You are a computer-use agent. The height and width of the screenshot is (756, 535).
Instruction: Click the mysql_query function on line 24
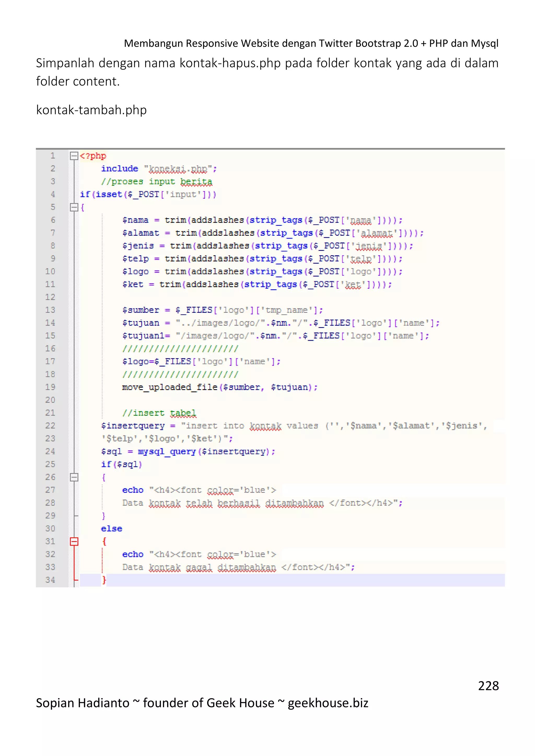[x=167, y=451]
